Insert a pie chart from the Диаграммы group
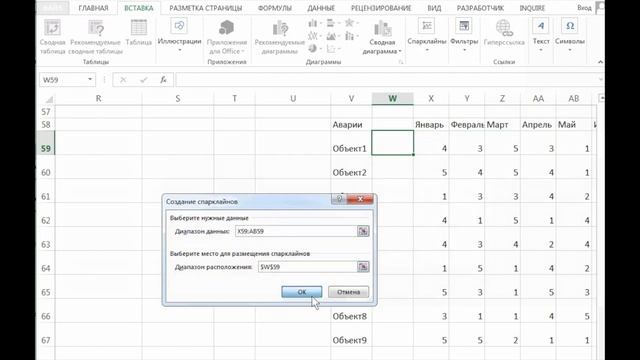 pyautogui.click(x=314, y=49)
